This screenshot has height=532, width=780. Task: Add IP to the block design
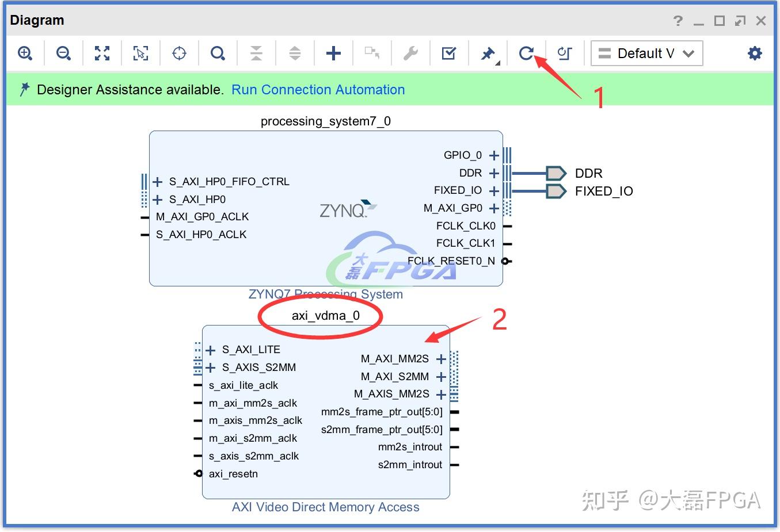(333, 53)
